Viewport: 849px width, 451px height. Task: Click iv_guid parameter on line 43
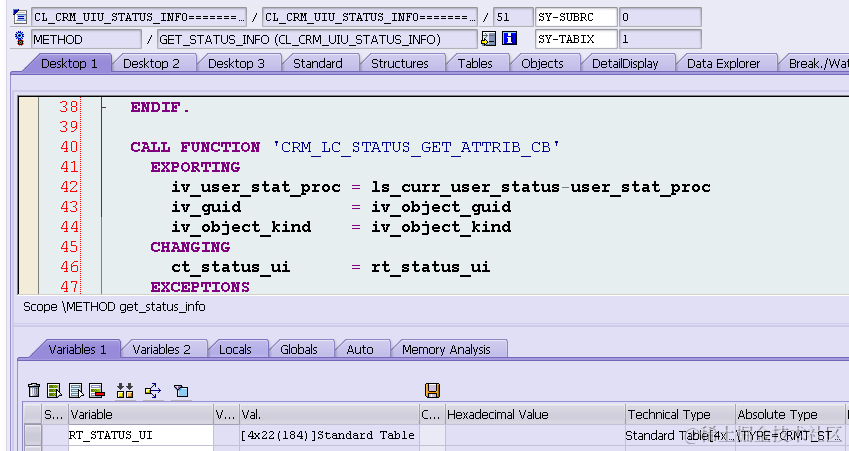[x=206, y=207]
